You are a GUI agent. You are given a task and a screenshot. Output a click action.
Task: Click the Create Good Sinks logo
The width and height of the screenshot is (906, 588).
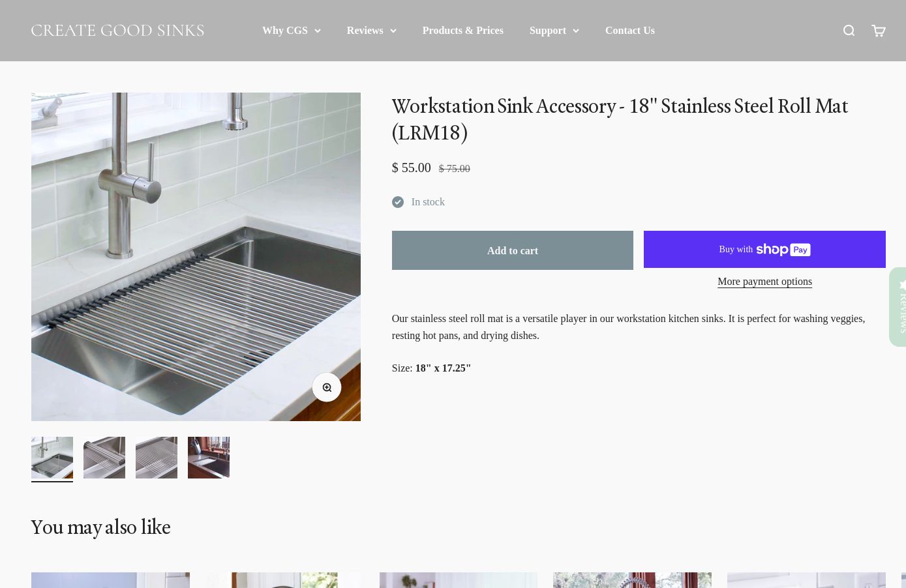click(117, 31)
